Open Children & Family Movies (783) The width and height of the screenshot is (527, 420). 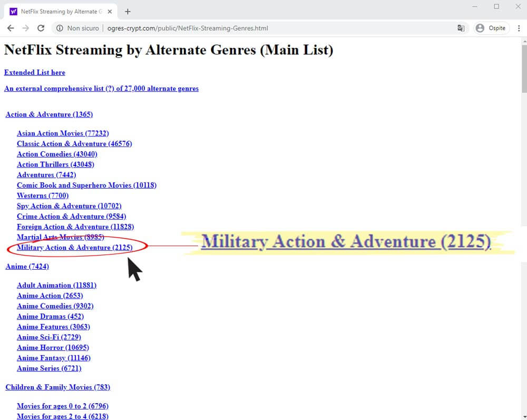[x=57, y=387]
